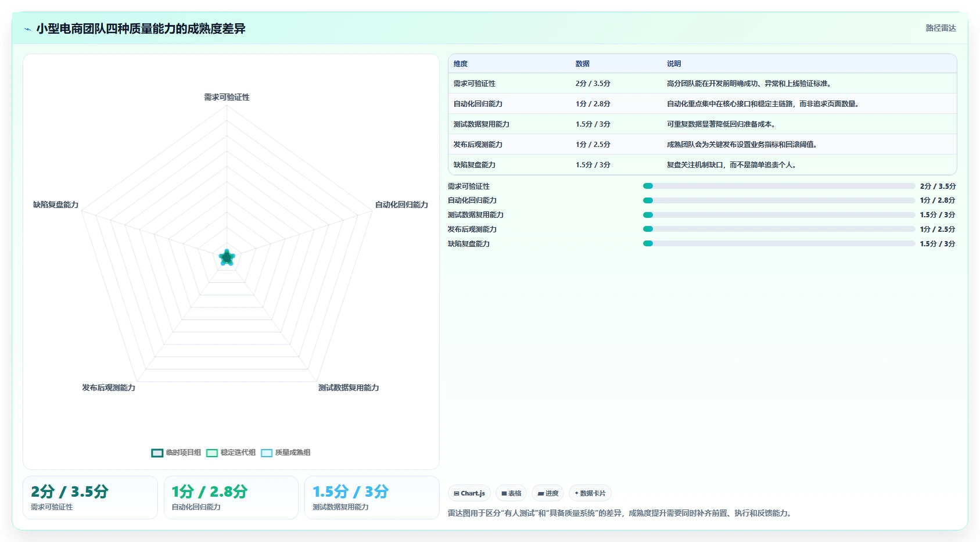The height and width of the screenshot is (542, 980).
Task: Click the 缺陷复盘能力 progress bar
Action: coord(779,244)
